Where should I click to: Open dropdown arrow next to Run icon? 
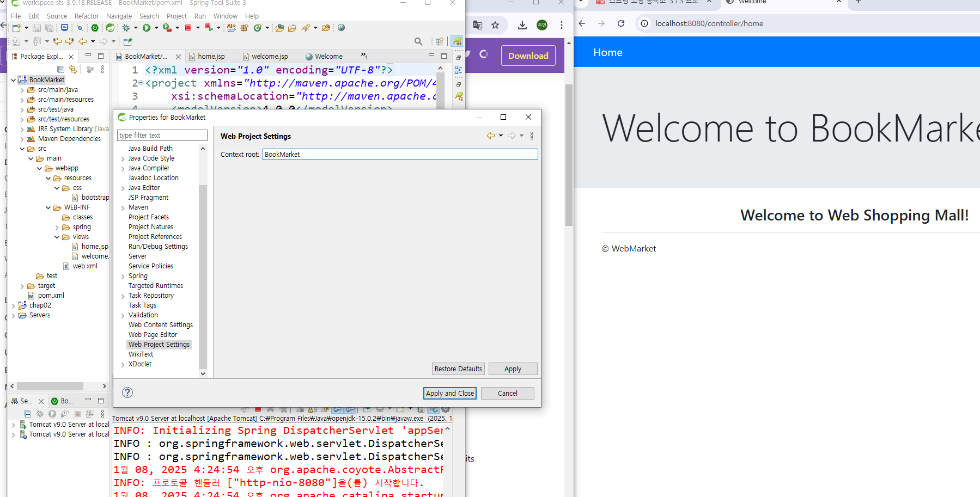156,28
